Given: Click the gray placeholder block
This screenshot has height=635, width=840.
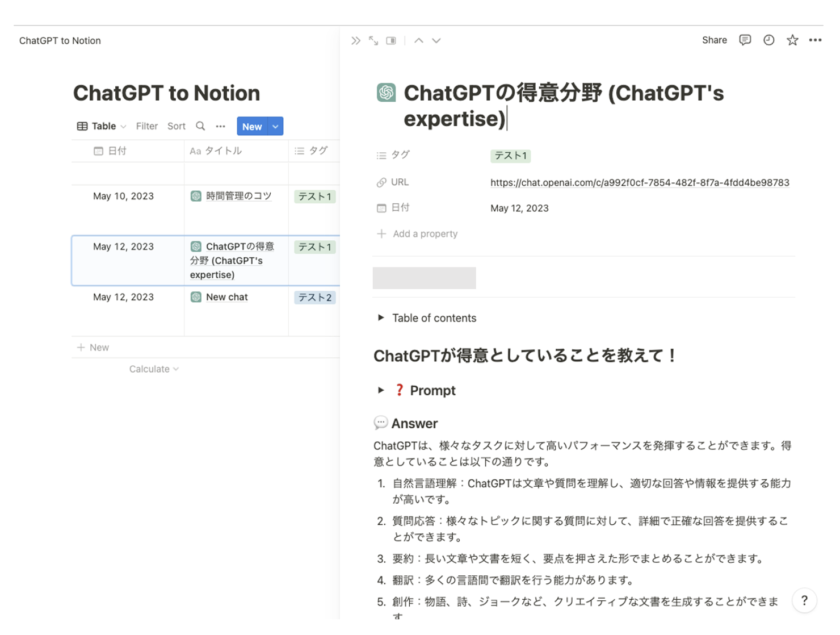Looking at the screenshot, I should tap(424, 278).
